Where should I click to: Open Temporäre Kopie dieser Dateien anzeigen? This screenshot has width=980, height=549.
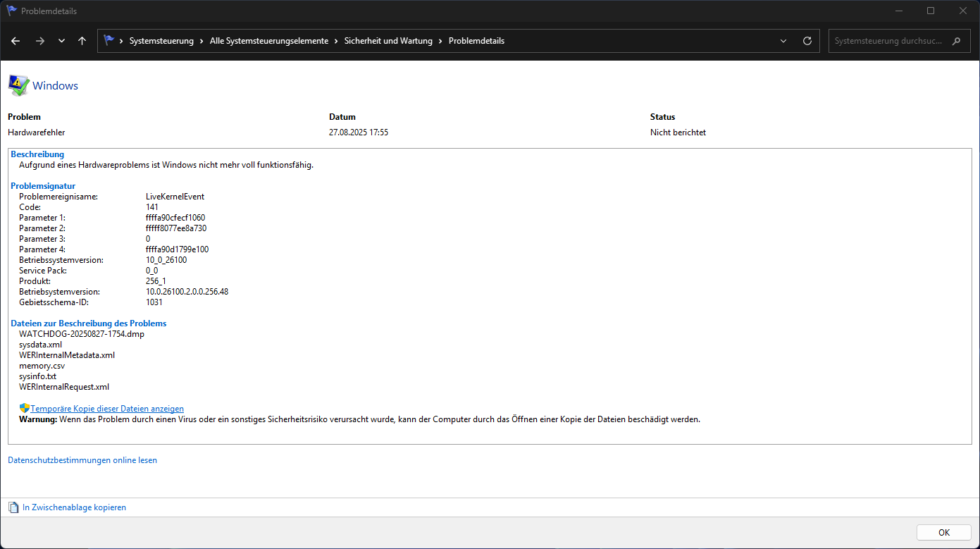[x=107, y=409]
